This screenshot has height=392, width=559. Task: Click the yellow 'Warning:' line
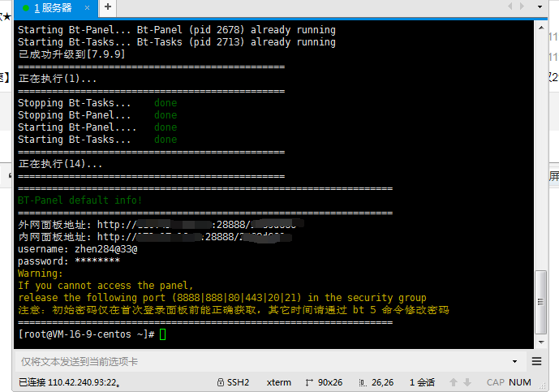pyautogui.click(x=41, y=274)
